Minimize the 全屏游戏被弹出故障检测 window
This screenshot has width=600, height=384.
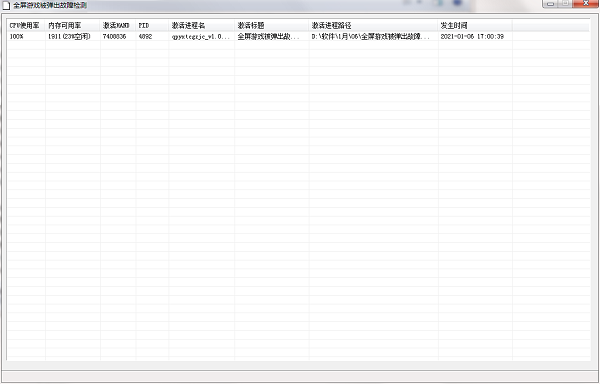click(551, 3)
